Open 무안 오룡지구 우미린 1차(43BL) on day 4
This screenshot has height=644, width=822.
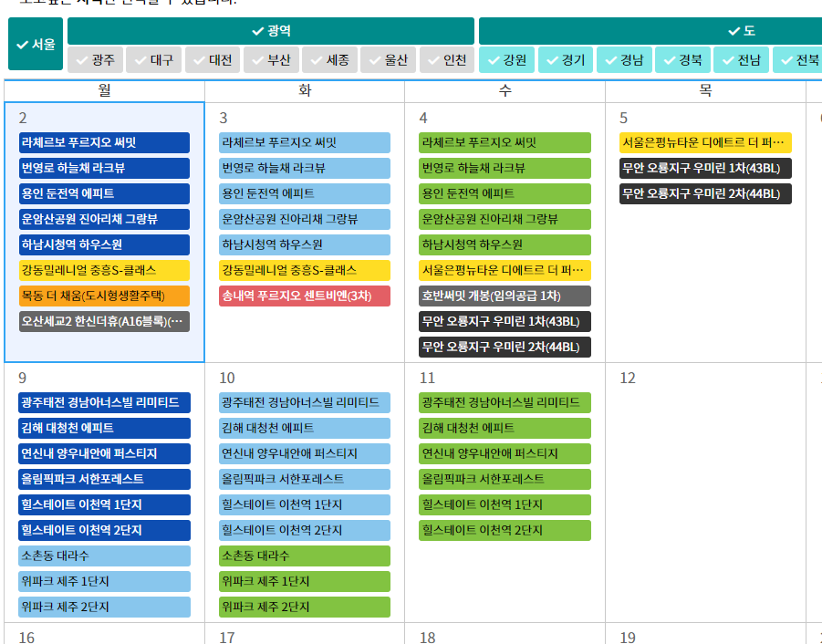coord(505,322)
